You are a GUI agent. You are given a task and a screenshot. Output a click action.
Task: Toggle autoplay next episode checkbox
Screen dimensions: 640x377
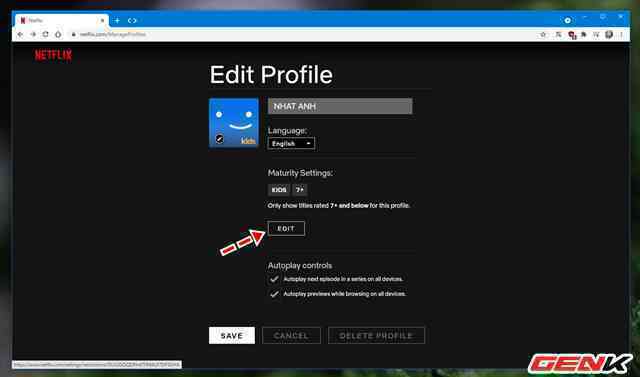[x=274, y=279]
